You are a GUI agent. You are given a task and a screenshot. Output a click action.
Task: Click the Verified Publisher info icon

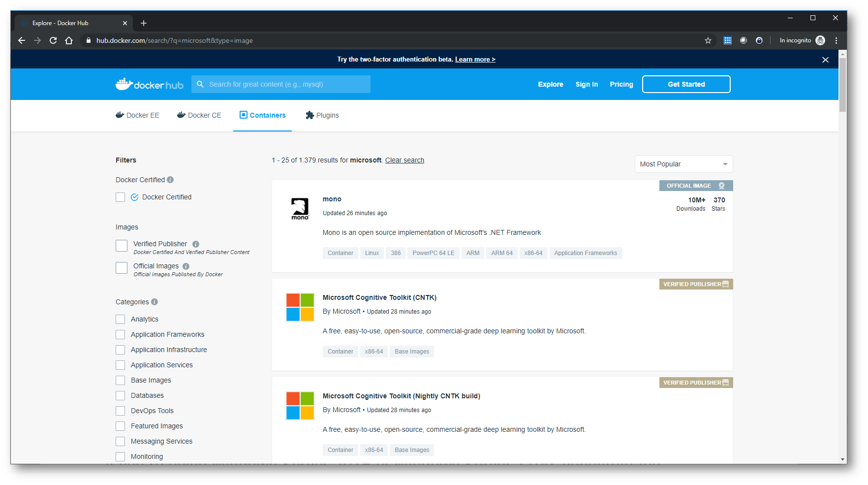[x=196, y=244]
